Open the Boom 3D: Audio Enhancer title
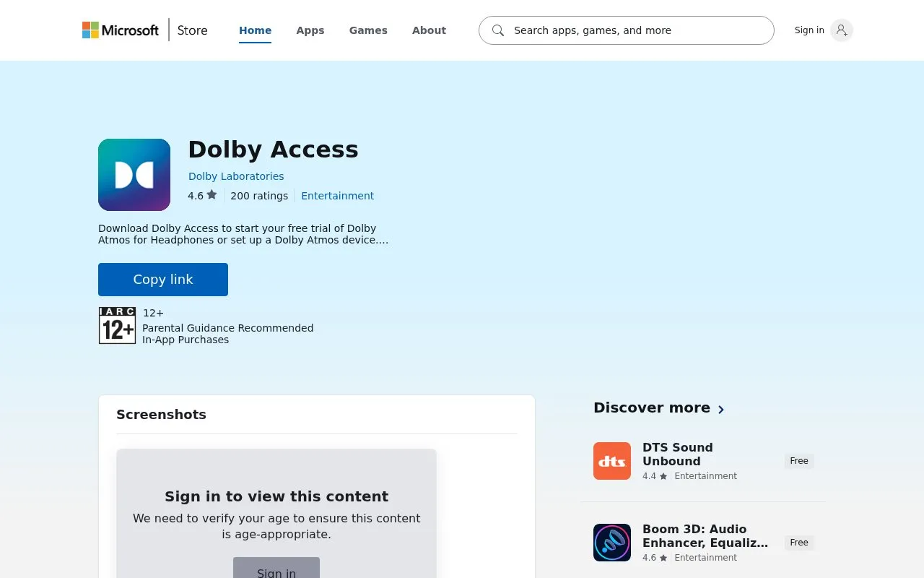The height and width of the screenshot is (578, 924). pyautogui.click(x=705, y=536)
